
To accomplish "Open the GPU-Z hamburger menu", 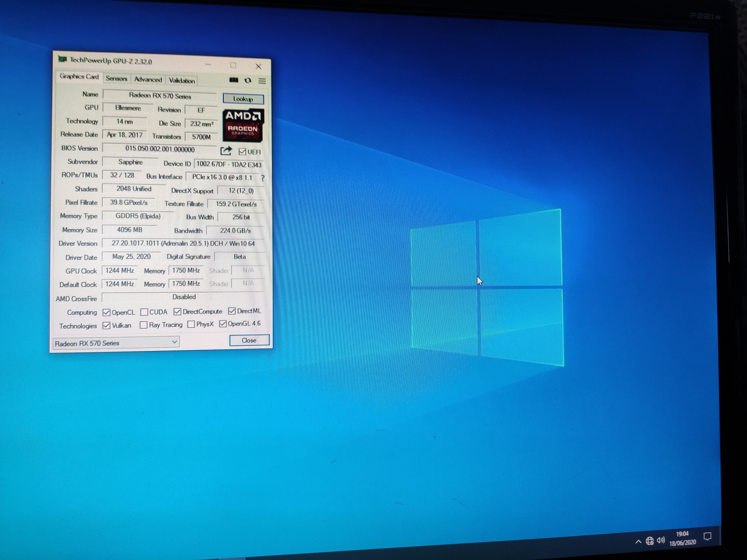I will (262, 81).
